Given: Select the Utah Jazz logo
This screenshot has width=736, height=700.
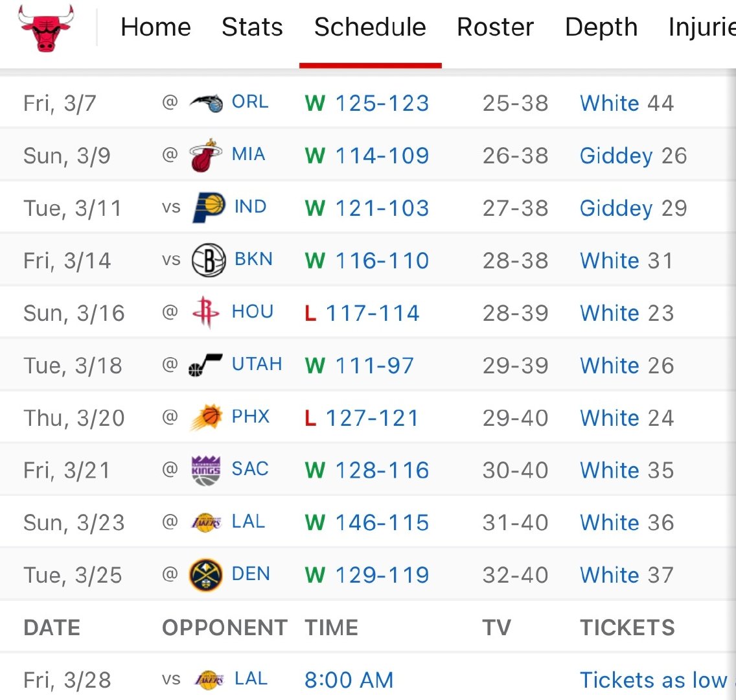Looking at the screenshot, I should click(205, 365).
